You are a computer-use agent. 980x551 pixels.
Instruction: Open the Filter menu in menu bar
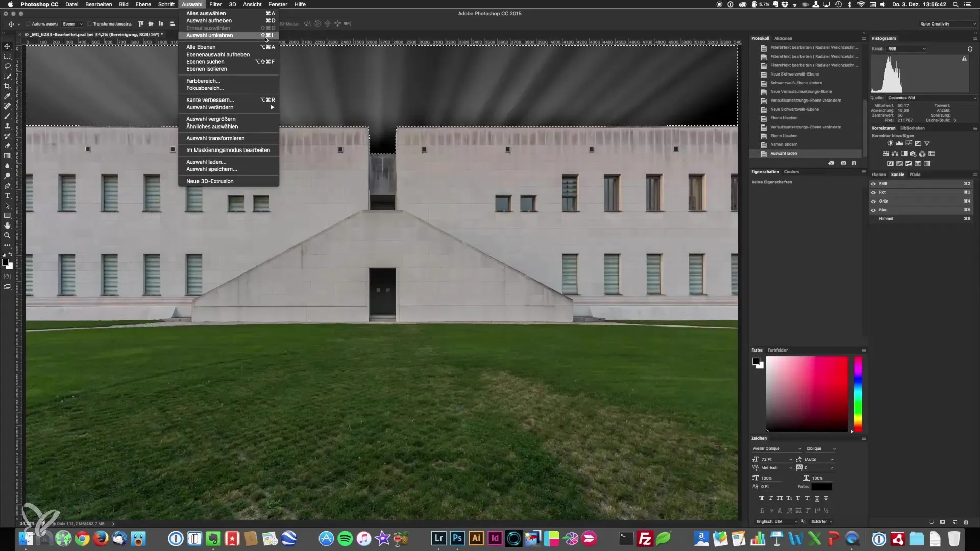pos(215,4)
